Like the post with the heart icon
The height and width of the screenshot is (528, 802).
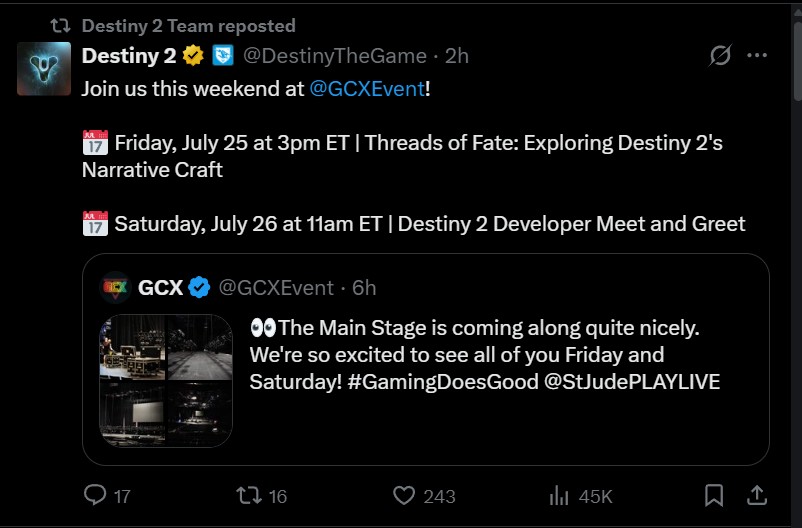click(x=404, y=495)
